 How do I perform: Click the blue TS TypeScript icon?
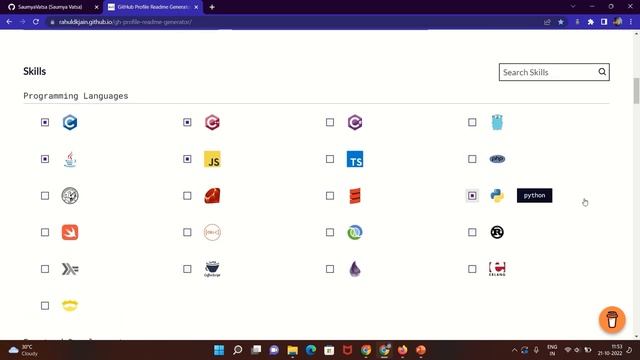[355, 159]
